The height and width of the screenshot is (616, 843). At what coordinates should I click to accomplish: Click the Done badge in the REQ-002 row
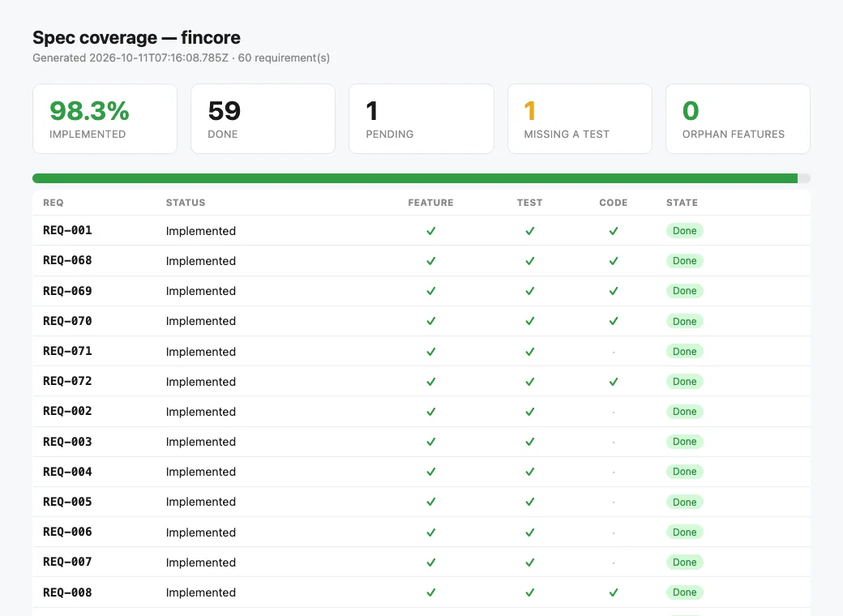pos(684,412)
